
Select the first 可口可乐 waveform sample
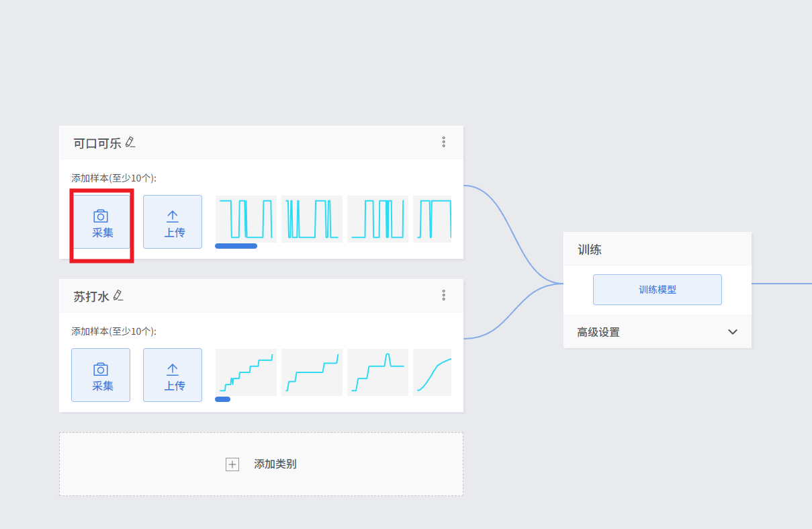coord(246,219)
